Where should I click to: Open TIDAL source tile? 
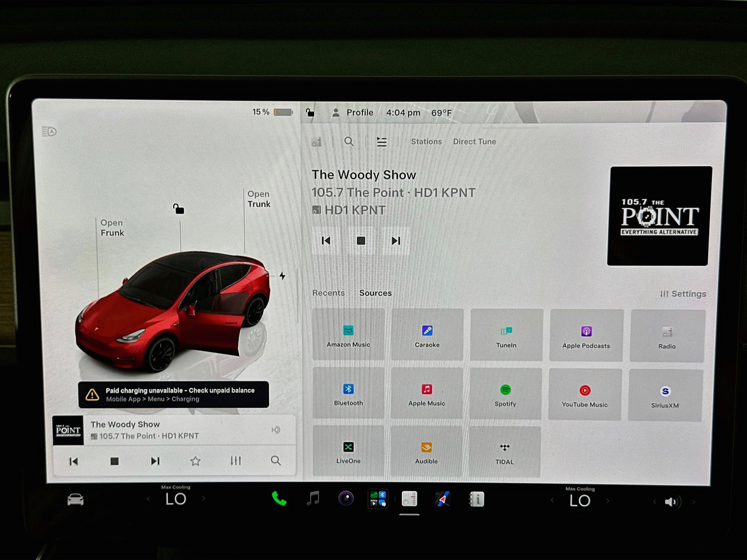tap(505, 452)
